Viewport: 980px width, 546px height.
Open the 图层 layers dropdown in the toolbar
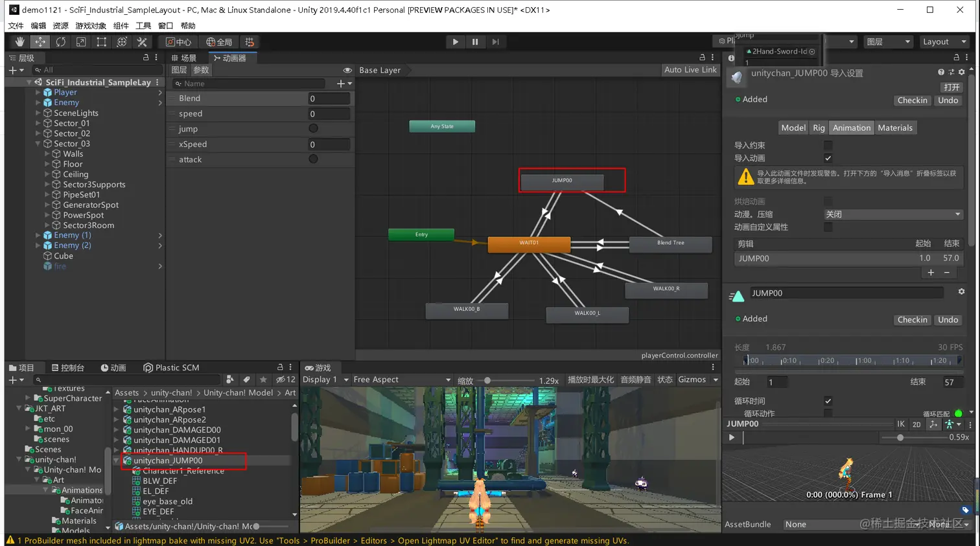point(888,41)
